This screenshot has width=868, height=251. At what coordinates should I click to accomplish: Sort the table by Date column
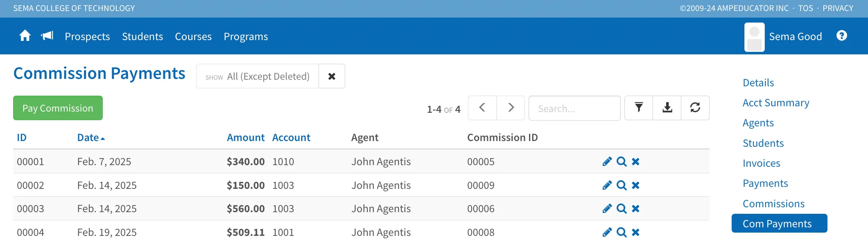[91, 138]
